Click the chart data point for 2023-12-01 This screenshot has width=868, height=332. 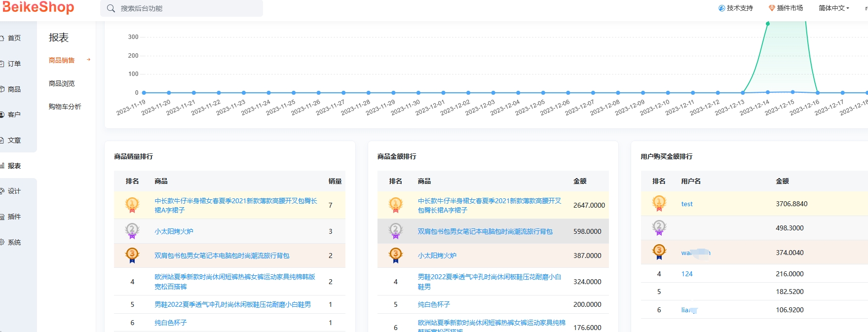point(443,93)
